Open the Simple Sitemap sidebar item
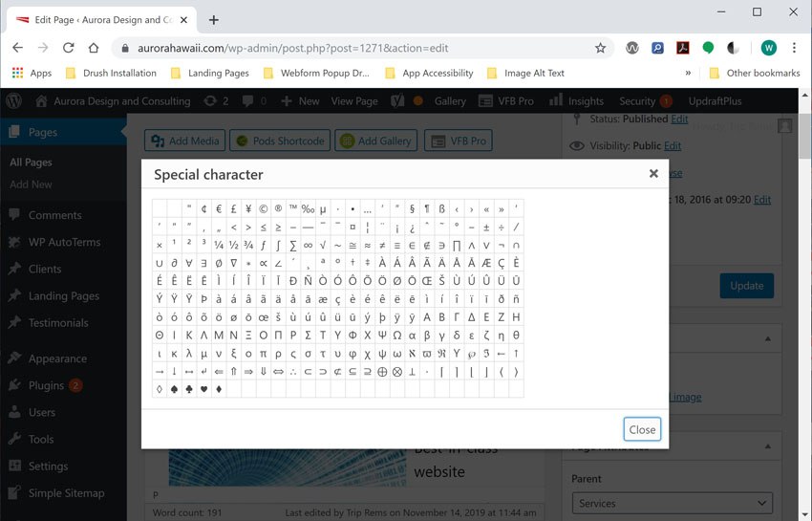The width and height of the screenshot is (812, 521). tap(66, 493)
